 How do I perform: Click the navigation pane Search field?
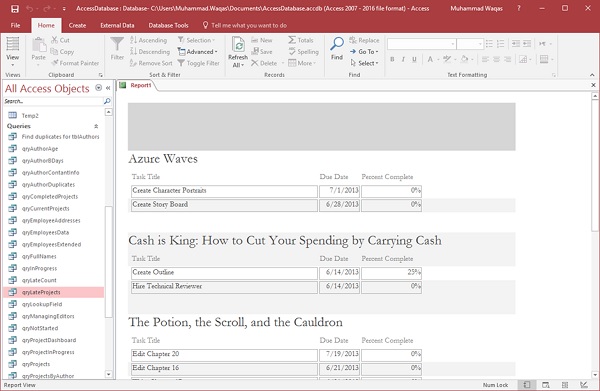coord(53,101)
